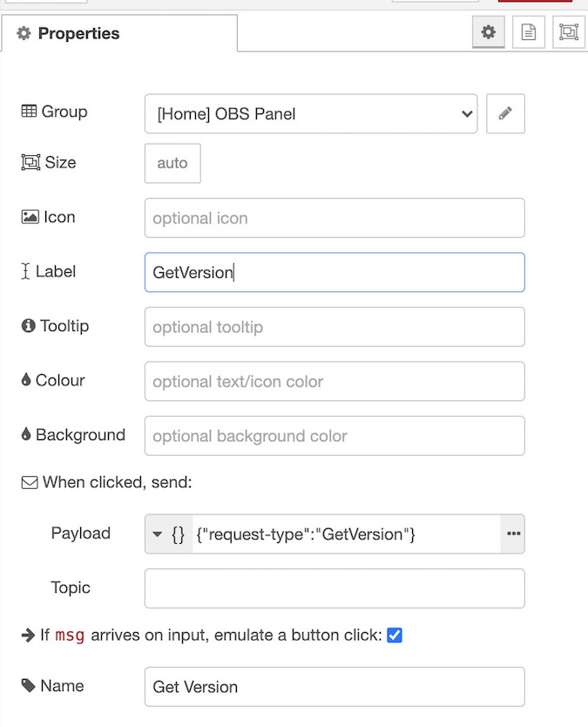Image resolution: width=588 pixels, height=727 pixels.
Task: Click the Name field containing 'Get Version'
Action: pyautogui.click(x=334, y=686)
